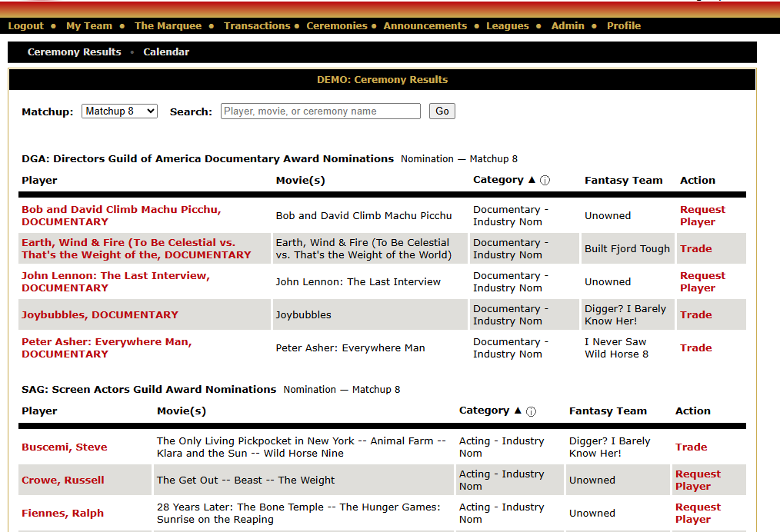
Task: Click the DEMO: Ceremony Results title bar
Action: 382,79
